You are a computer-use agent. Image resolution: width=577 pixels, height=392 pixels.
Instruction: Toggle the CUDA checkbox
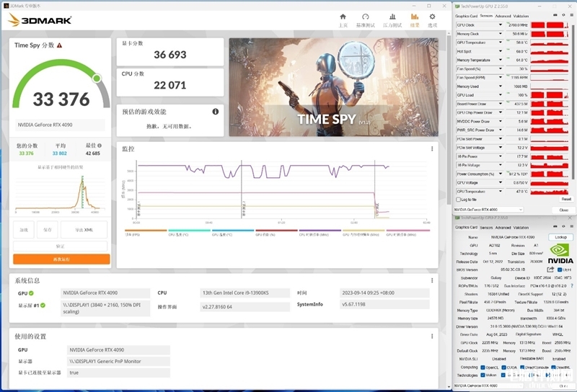503,367
